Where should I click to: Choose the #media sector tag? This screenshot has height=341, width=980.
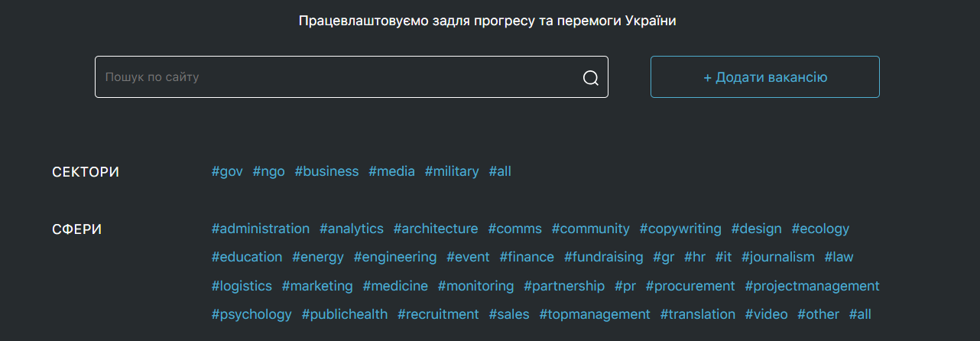click(391, 171)
